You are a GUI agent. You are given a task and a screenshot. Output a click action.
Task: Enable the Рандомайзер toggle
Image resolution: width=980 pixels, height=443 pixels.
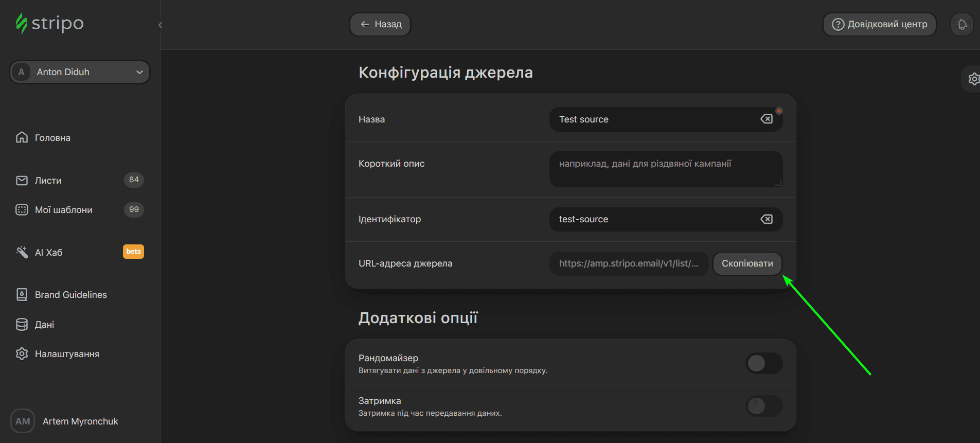[x=764, y=363]
